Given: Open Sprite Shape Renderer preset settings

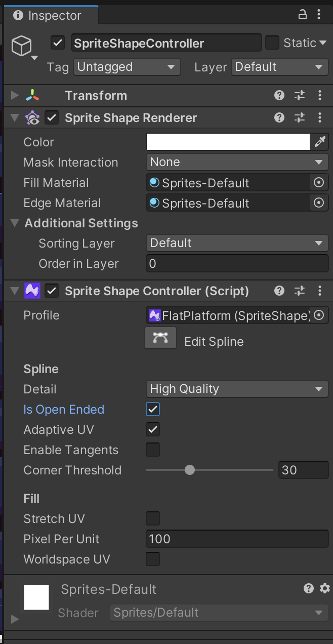Looking at the screenshot, I should (300, 118).
